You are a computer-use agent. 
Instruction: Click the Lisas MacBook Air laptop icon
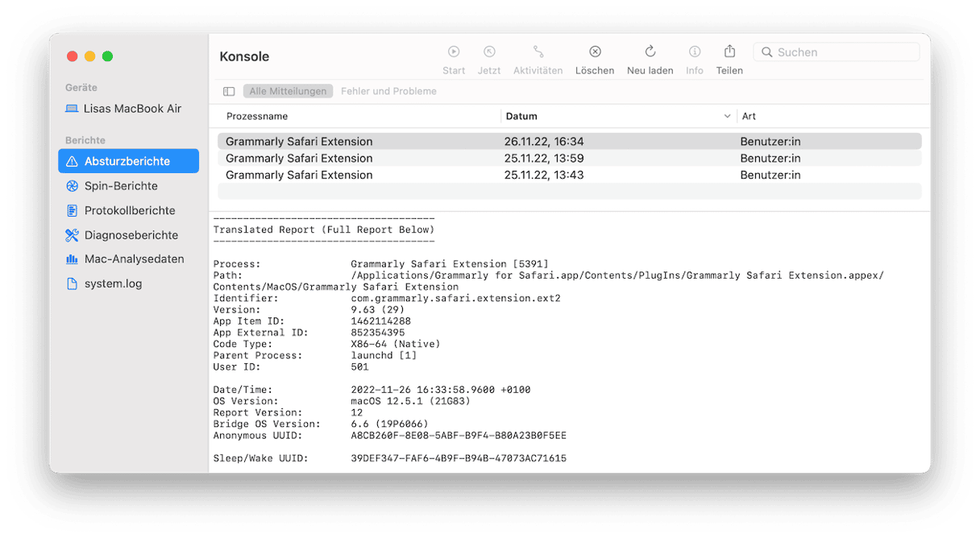point(72,109)
